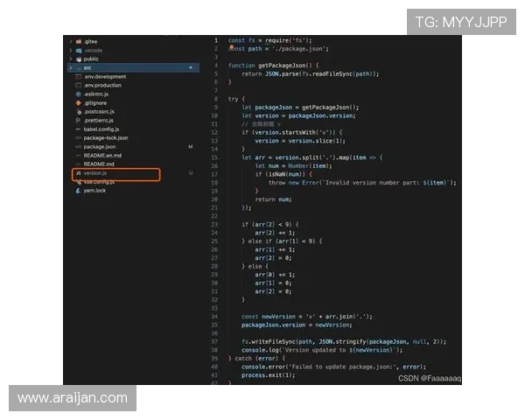Click the JS icon beside version.js
The height and width of the screenshot is (420, 525).
pos(78,173)
